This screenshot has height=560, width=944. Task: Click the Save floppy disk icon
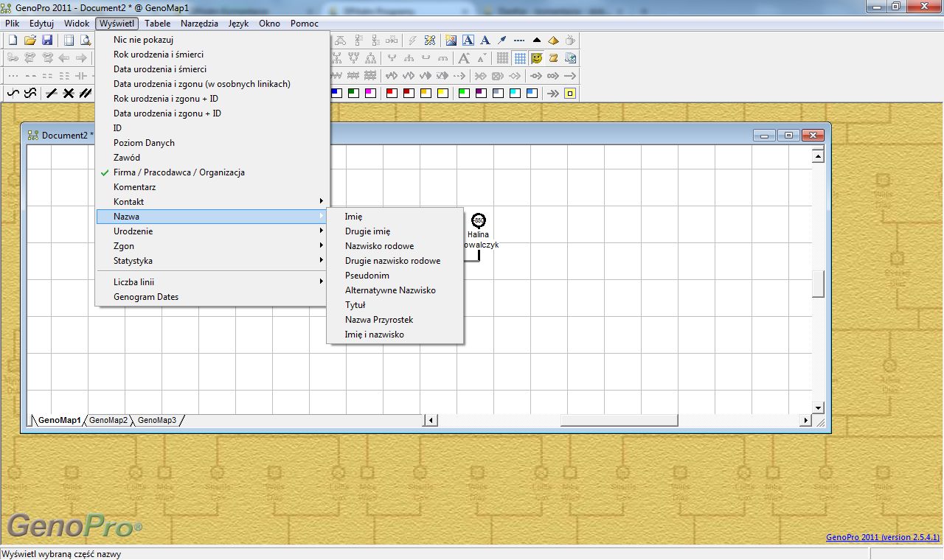[47, 40]
